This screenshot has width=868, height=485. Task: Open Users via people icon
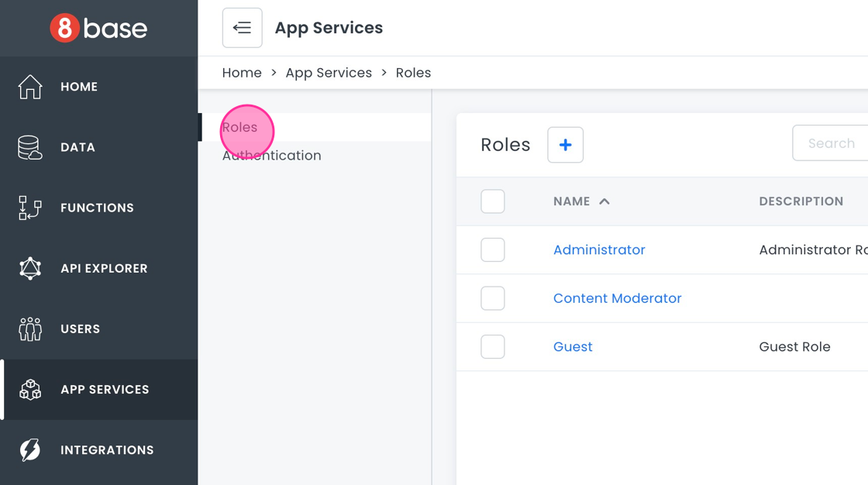click(30, 329)
